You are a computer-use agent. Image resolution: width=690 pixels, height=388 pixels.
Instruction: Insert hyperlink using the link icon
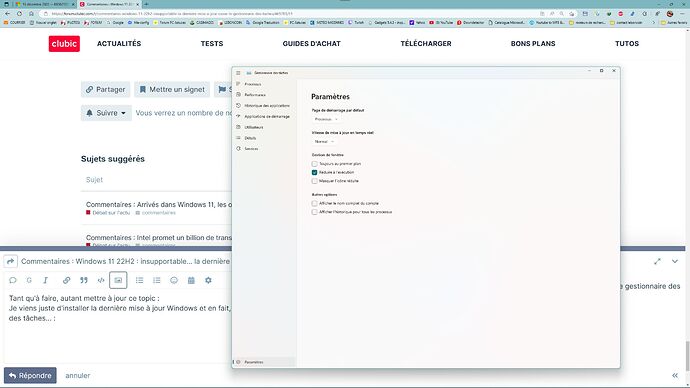[66, 280]
